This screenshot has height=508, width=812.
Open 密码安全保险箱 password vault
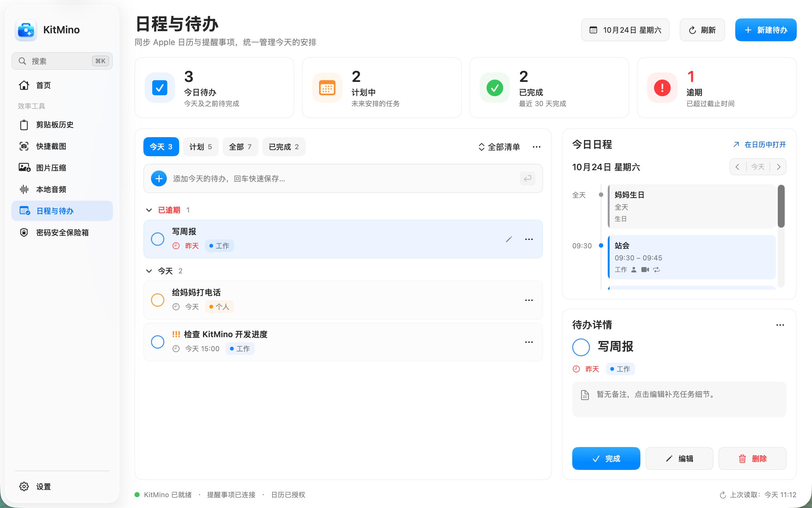62,232
